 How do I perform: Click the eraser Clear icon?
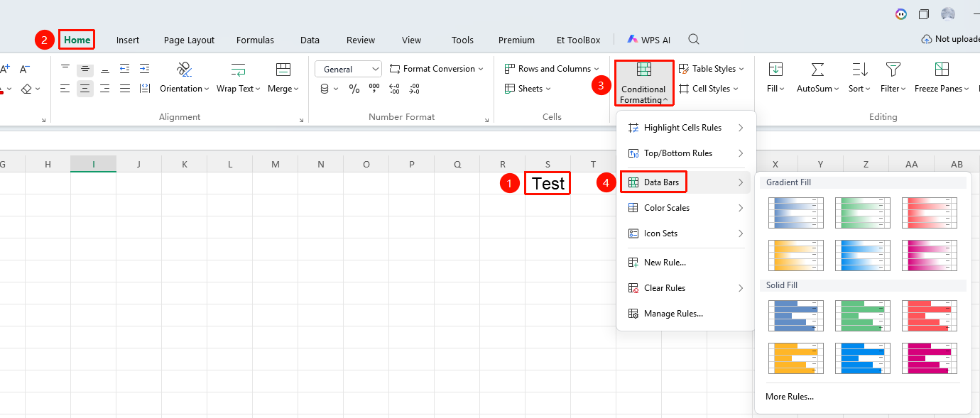26,89
